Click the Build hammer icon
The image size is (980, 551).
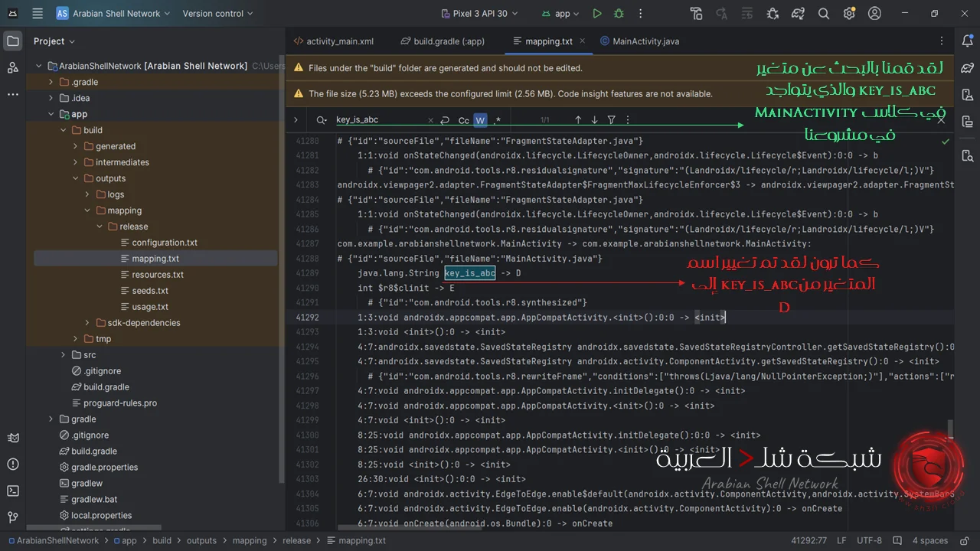(x=696, y=14)
